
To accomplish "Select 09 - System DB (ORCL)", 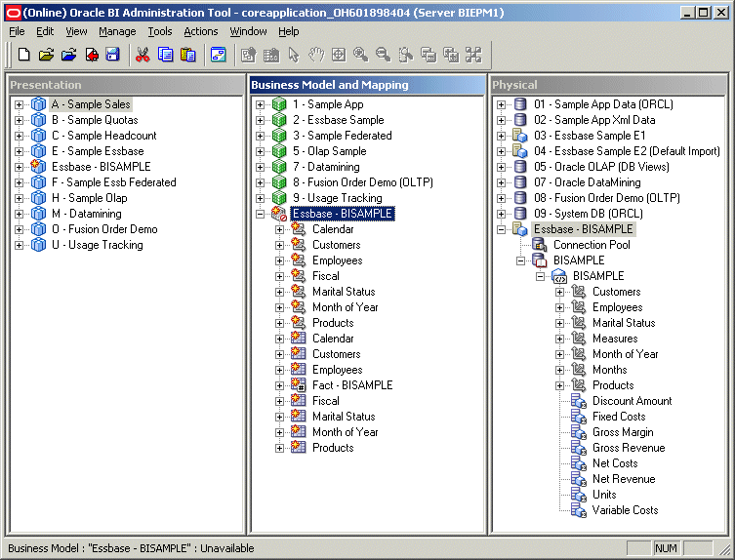I will pyautogui.click(x=589, y=214).
